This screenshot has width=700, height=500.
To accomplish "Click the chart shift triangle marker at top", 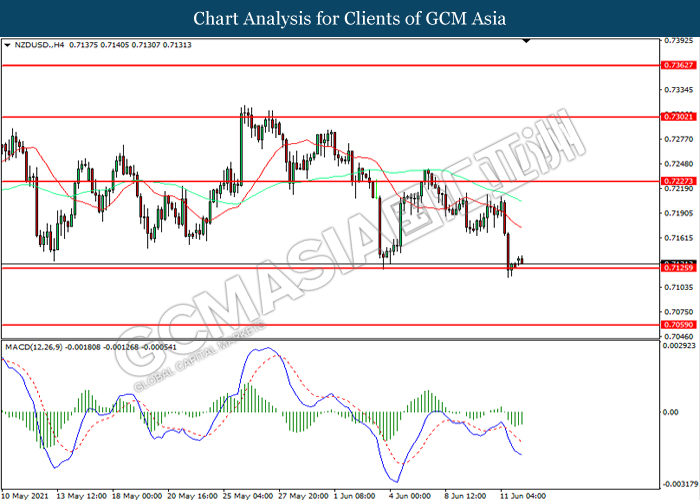I will pyautogui.click(x=526, y=41).
